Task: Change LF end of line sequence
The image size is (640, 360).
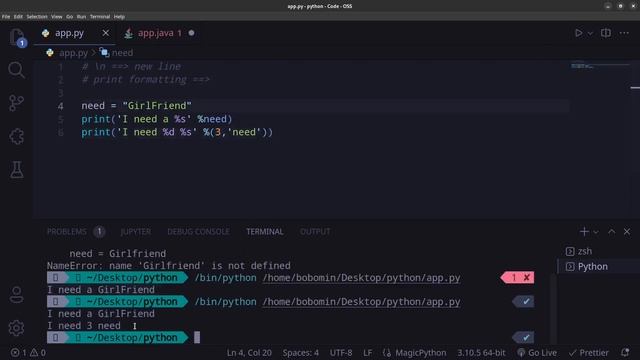Action: 367,353
